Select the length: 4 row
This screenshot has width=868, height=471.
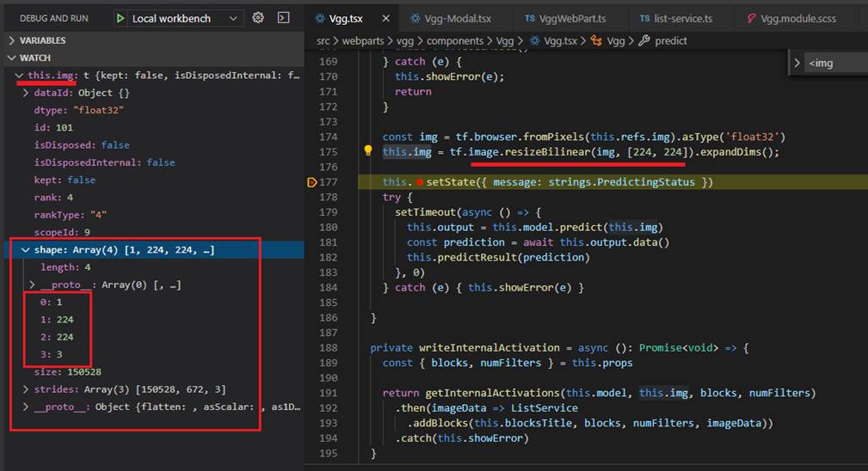tap(154, 267)
